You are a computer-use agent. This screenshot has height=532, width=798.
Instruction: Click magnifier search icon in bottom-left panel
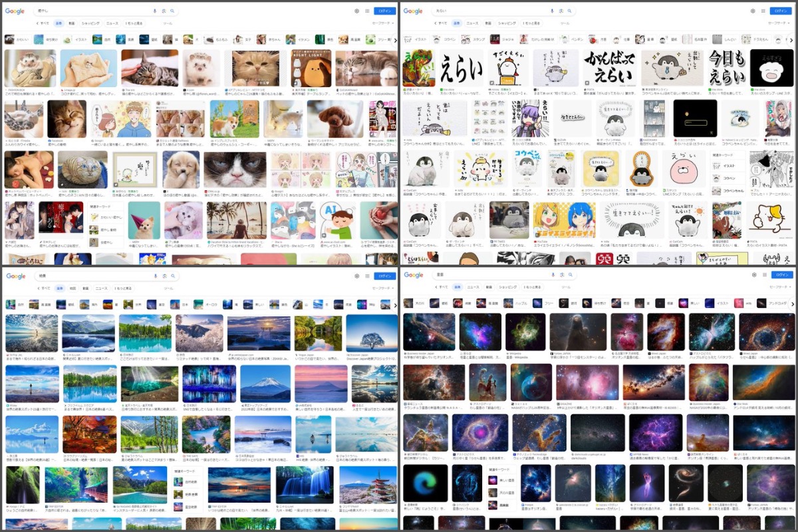[x=173, y=276]
